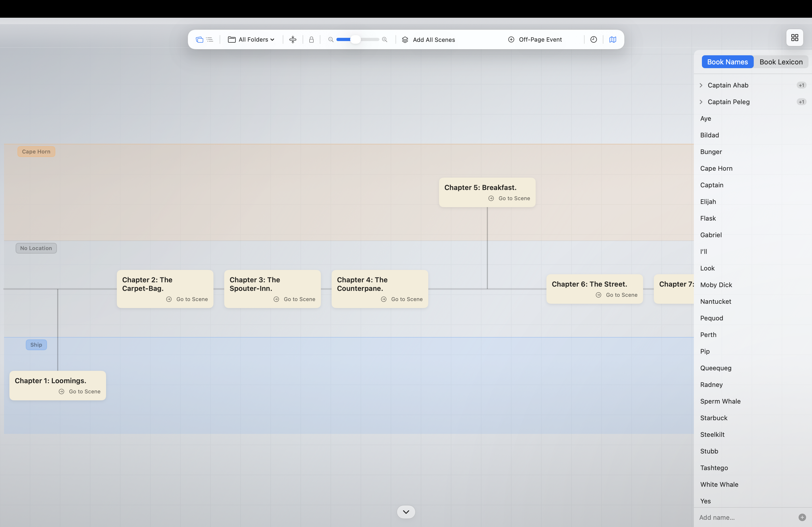Screen dimensions: 812x527
Task: Toggle the map locations icon
Action: click(x=613, y=39)
